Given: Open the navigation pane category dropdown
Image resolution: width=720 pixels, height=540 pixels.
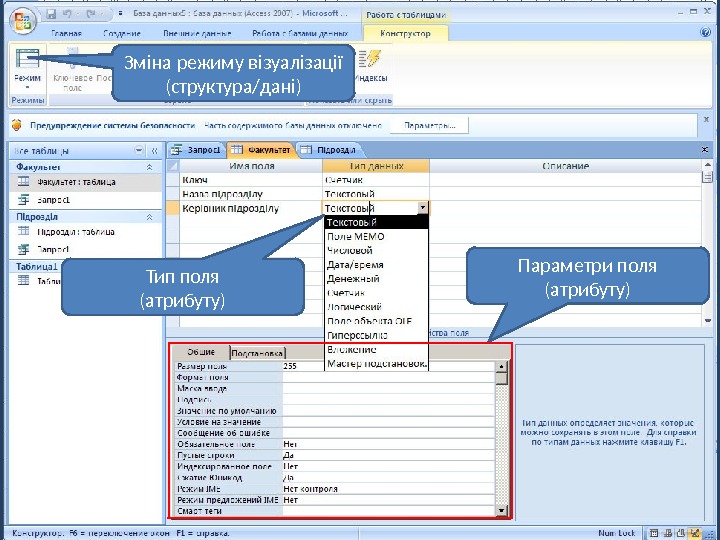Looking at the screenshot, I should point(139,150).
